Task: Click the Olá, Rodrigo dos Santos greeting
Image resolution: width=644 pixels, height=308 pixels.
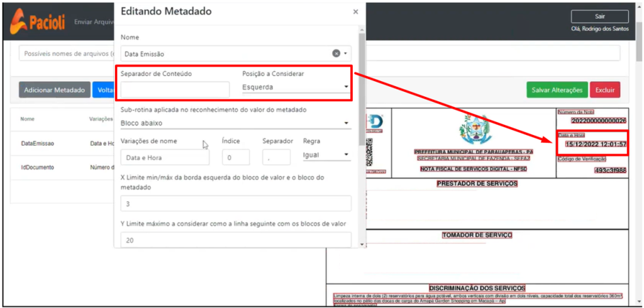Action: (599, 29)
